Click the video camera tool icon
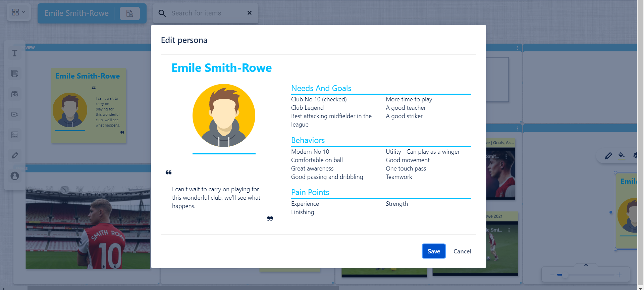644x290 pixels. coord(15,114)
